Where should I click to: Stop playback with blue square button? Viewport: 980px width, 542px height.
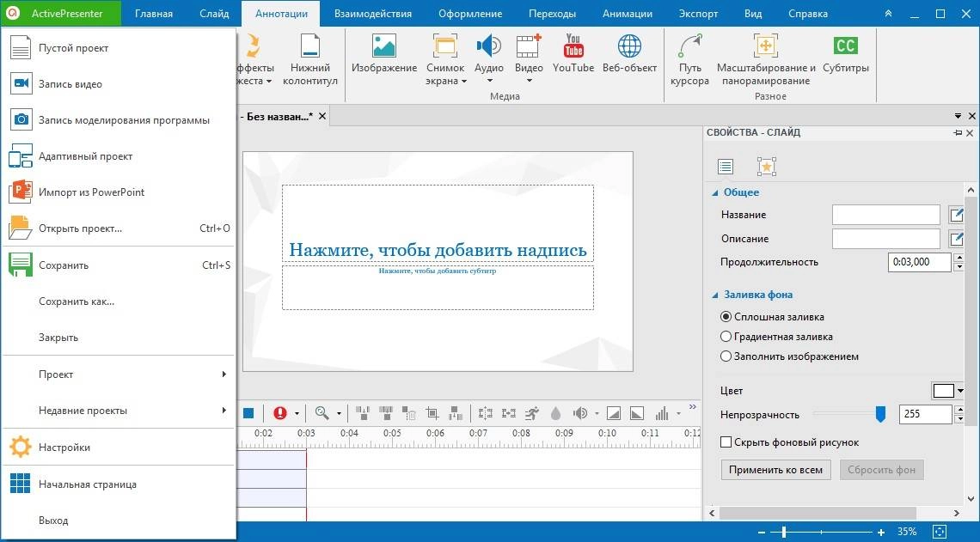pyautogui.click(x=248, y=413)
